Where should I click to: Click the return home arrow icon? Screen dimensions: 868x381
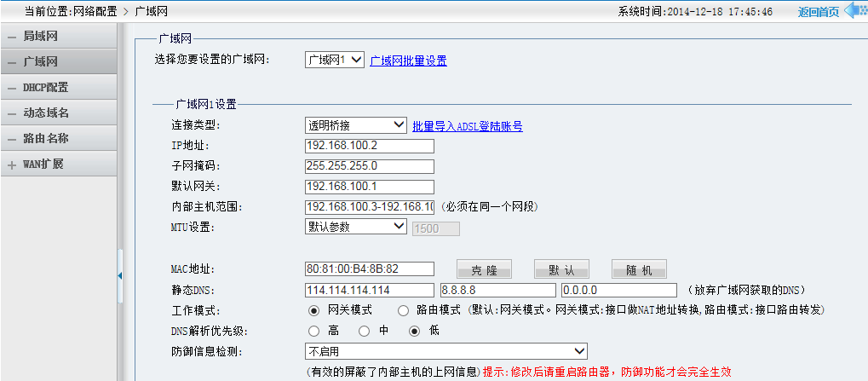coord(854,11)
